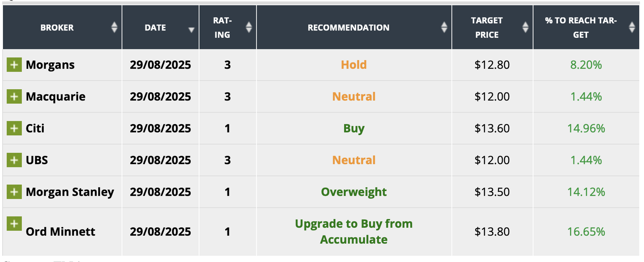Click Morgan Stanley's Overweight recommendation

pos(354,192)
